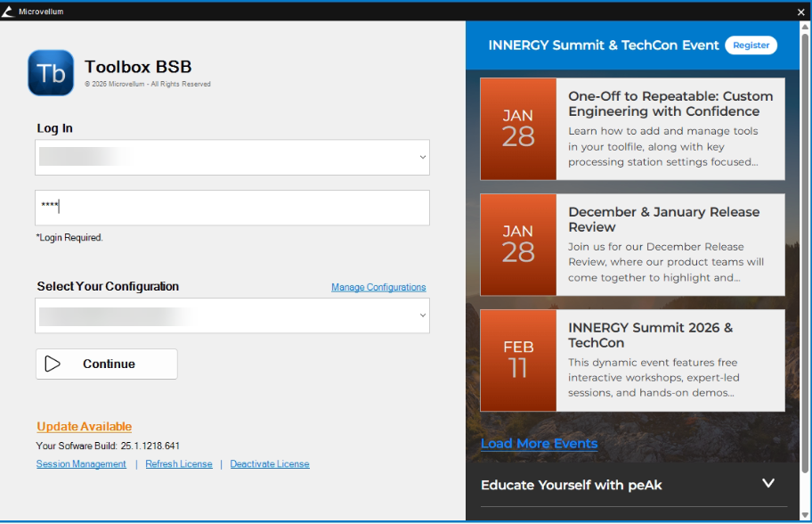
Task: Click the Microvellum title bar logo icon
Action: pos(8,12)
